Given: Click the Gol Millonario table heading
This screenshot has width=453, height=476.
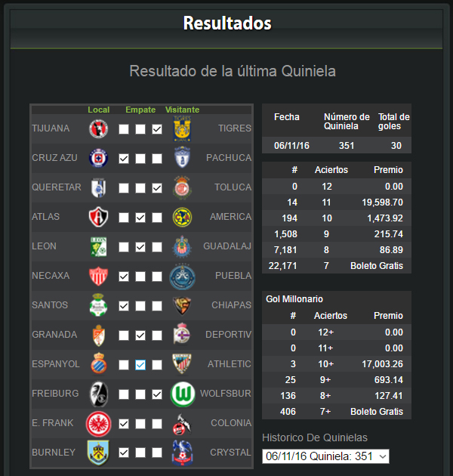Looking at the screenshot, I should (294, 299).
